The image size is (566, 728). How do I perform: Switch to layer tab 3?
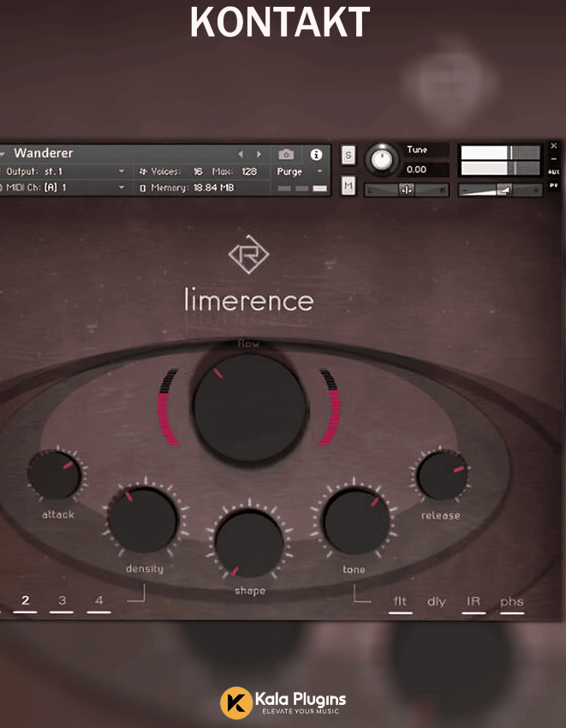(x=62, y=600)
